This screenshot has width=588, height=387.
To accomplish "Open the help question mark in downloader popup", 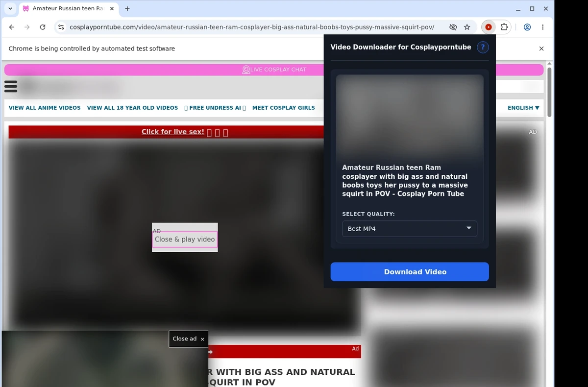I will [x=483, y=47].
